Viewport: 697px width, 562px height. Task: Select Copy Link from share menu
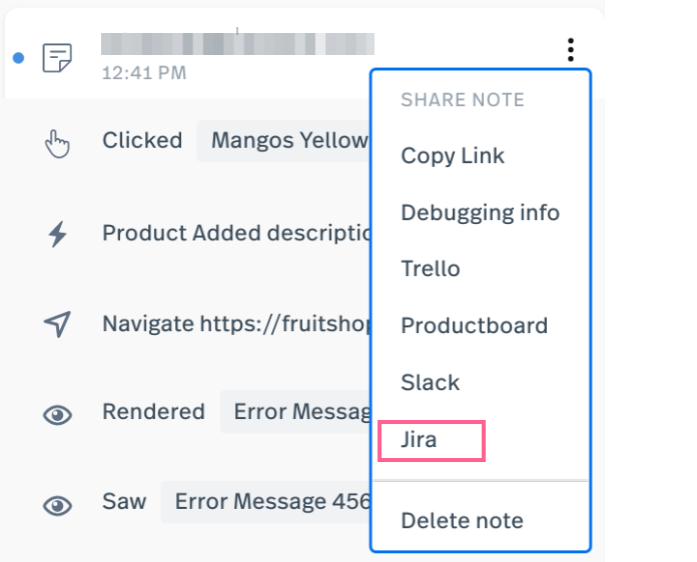click(x=453, y=156)
